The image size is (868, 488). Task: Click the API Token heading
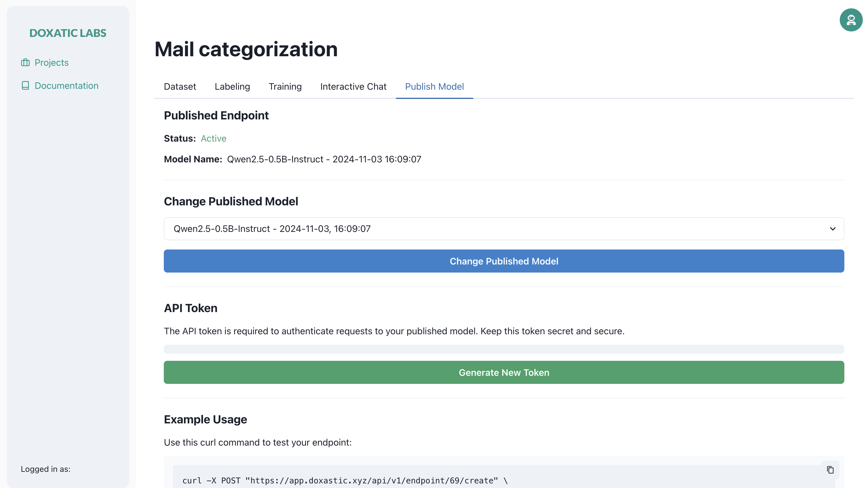click(190, 308)
